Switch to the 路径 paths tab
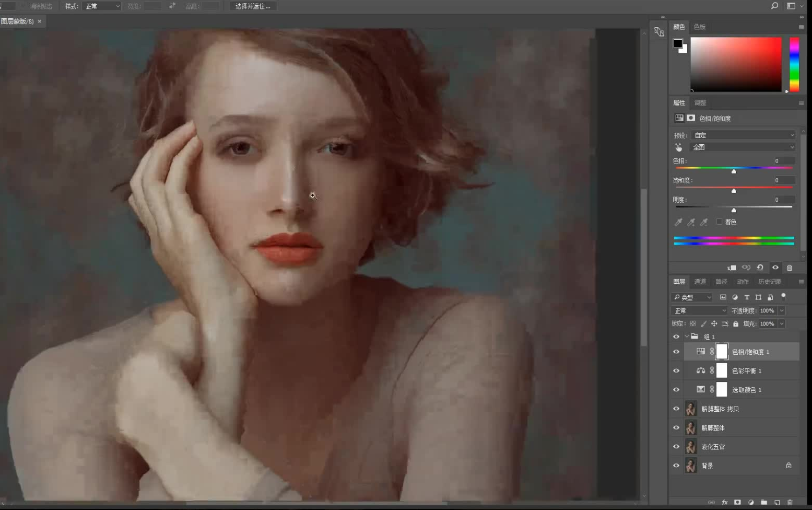812x510 pixels. click(721, 282)
